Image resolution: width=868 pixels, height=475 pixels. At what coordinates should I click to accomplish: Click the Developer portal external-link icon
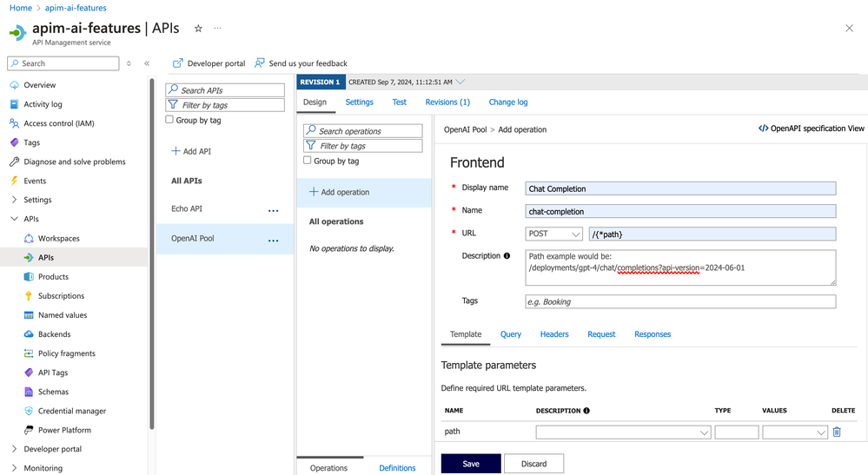pos(178,63)
